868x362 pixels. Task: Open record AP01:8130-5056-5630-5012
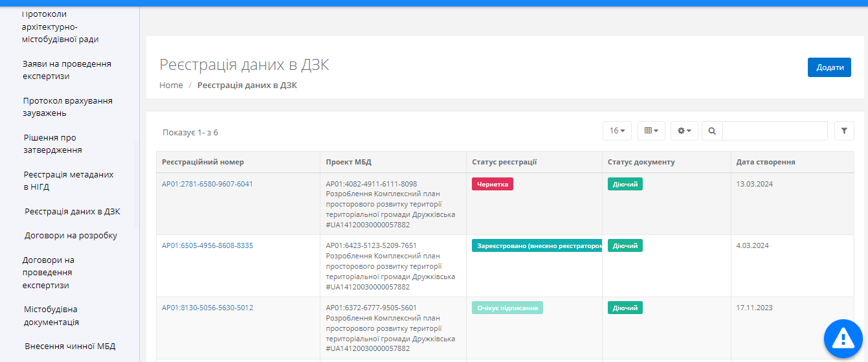[x=207, y=308]
